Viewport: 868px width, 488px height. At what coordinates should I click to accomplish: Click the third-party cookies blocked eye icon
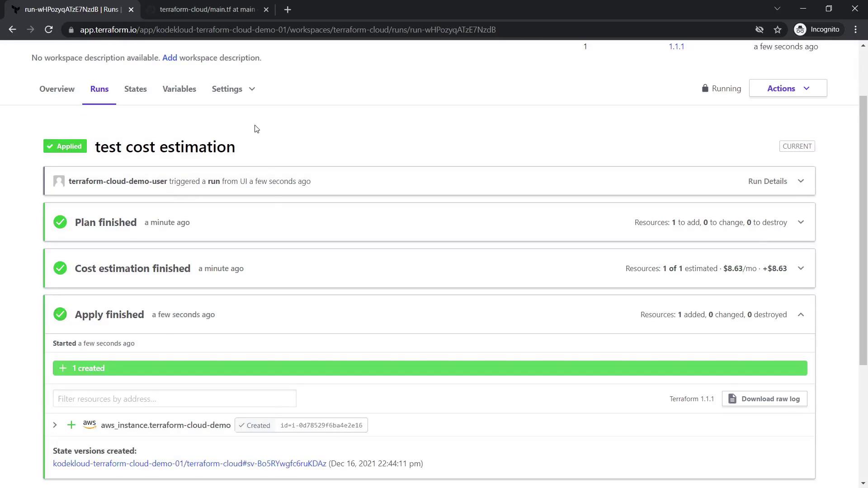coord(759,30)
